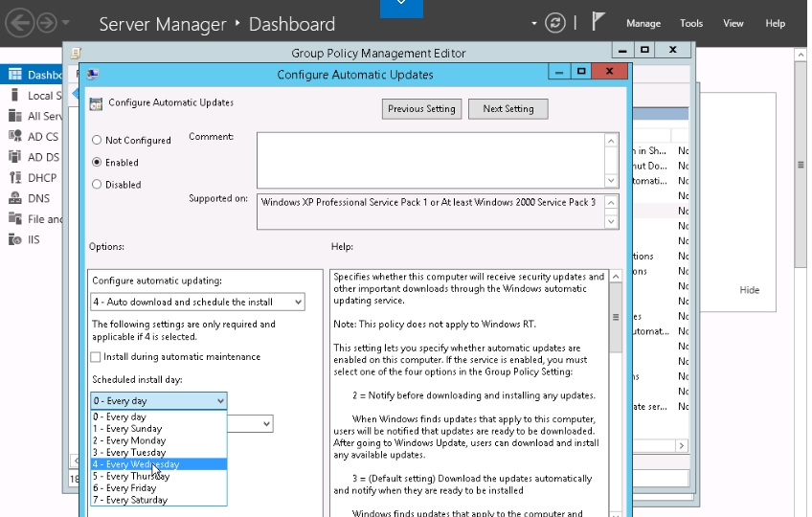Viewport: 812px width, 517px height.
Task: Open the Help menu
Action: click(776, 23)
